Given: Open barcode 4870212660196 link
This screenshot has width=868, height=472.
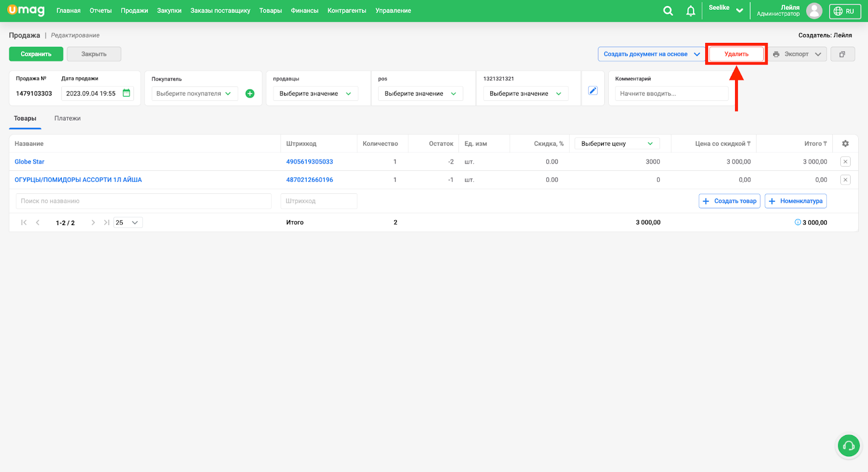Looking at the screenshot, I should click(310, 180).
